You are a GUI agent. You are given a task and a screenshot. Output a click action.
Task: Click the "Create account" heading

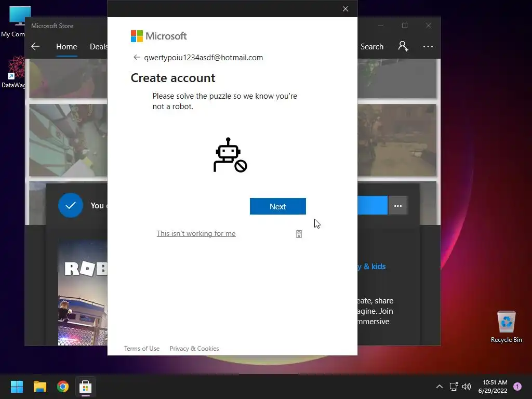(173, 78)
